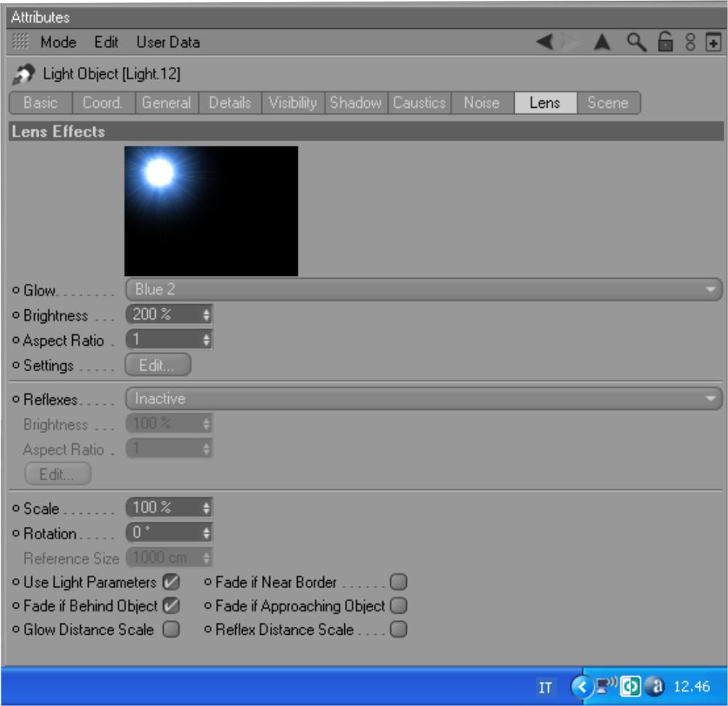Open the Mode menu

click(x=58, y=42)
